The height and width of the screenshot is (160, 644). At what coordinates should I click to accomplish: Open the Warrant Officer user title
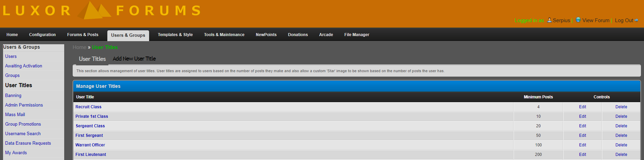coord(90,145)
